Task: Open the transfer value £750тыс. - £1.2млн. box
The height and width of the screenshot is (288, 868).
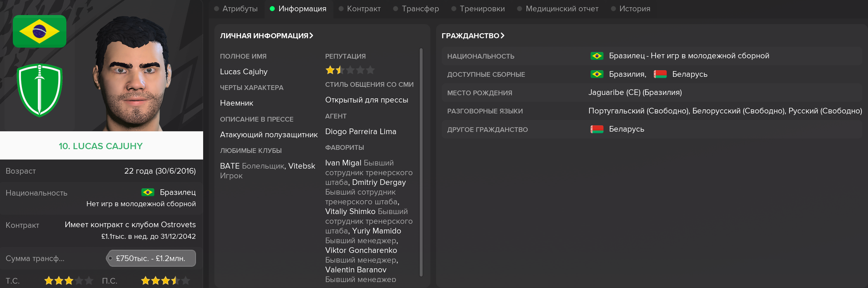Action: point(151,258)
